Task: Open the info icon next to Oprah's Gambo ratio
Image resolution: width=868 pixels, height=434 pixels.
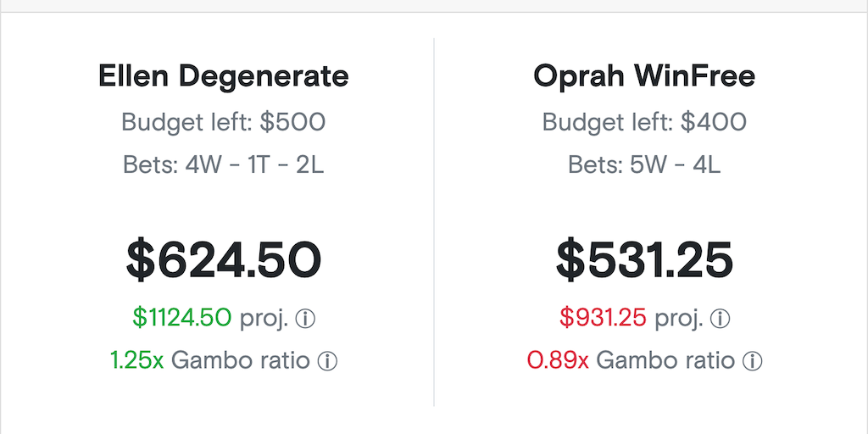Action: 752,361
